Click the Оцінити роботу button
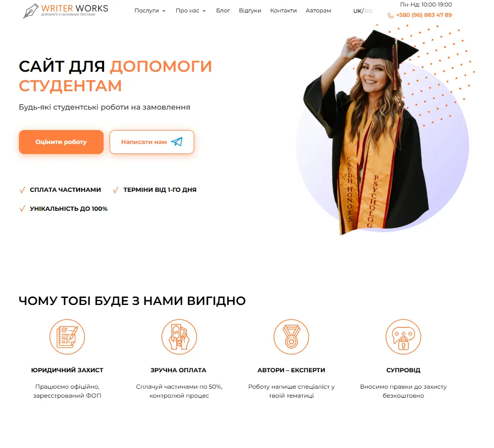Image resolution: width=494 pixels, height=448 pixels. (61, 142)
